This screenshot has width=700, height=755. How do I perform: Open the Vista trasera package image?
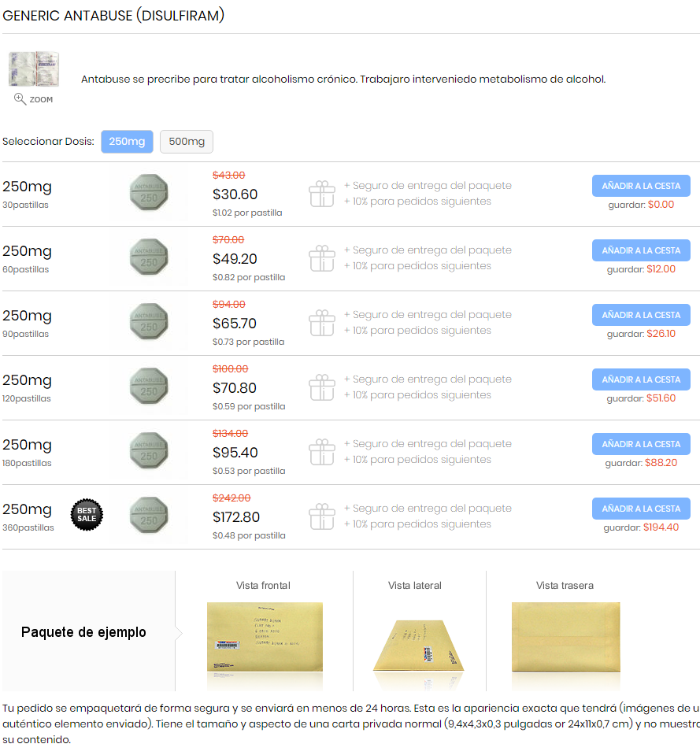point(565,637)
